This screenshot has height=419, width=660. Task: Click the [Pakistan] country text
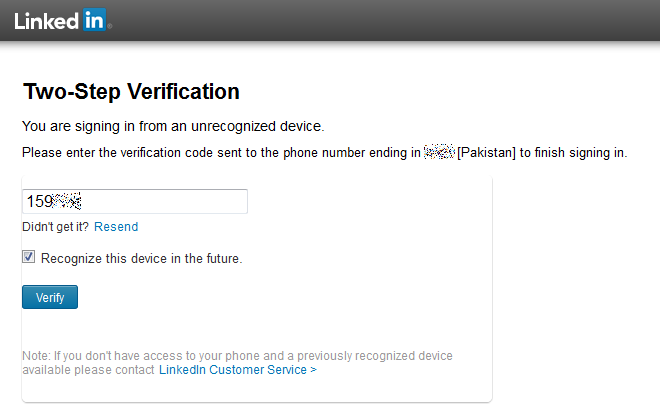tap(486, 152)
